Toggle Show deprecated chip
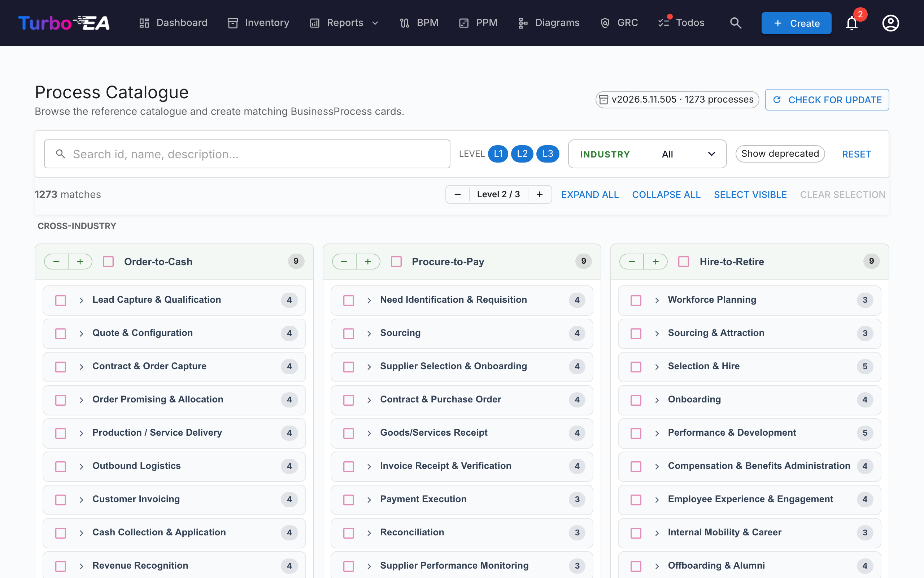Screen dimensions: 924x578 [x=780, y=154]
